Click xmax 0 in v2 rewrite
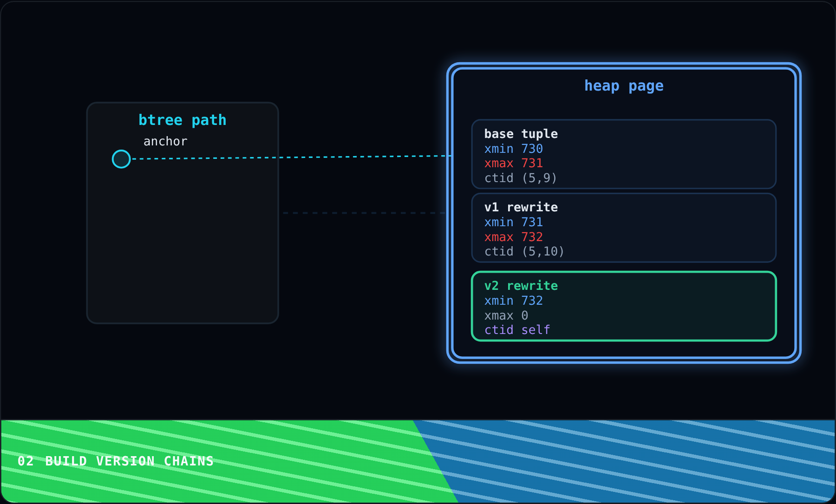836x504 pixels. coord(506,315)
